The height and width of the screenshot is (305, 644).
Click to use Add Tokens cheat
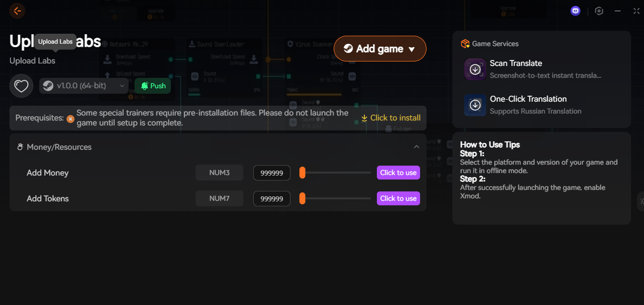pos(398,198)
